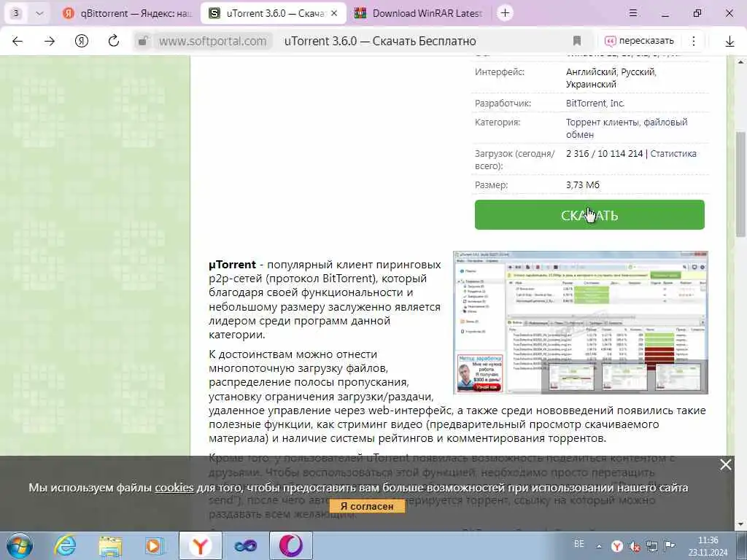Viewport: 747px width, 560px height.
Task: Open the purple circle taskbar app
Action: 291,545
